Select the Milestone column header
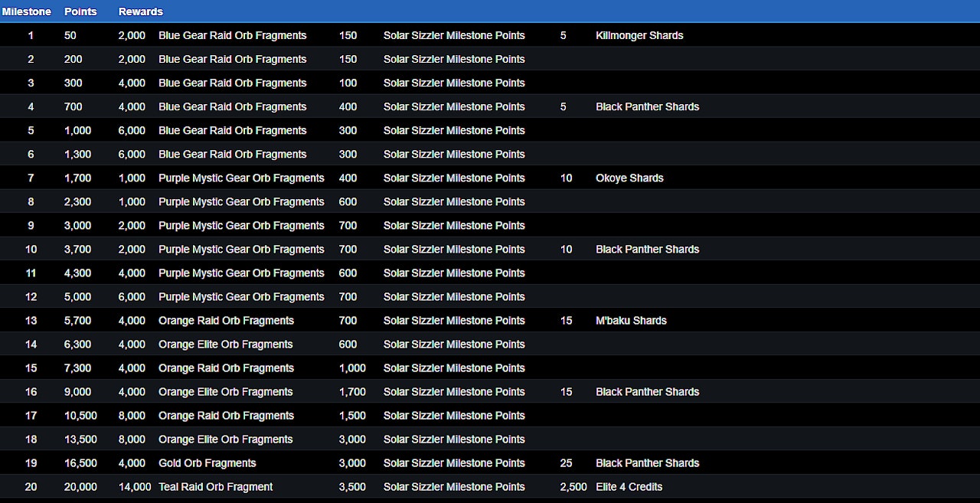Screen dimensions: 980x503 click(27, 11)
